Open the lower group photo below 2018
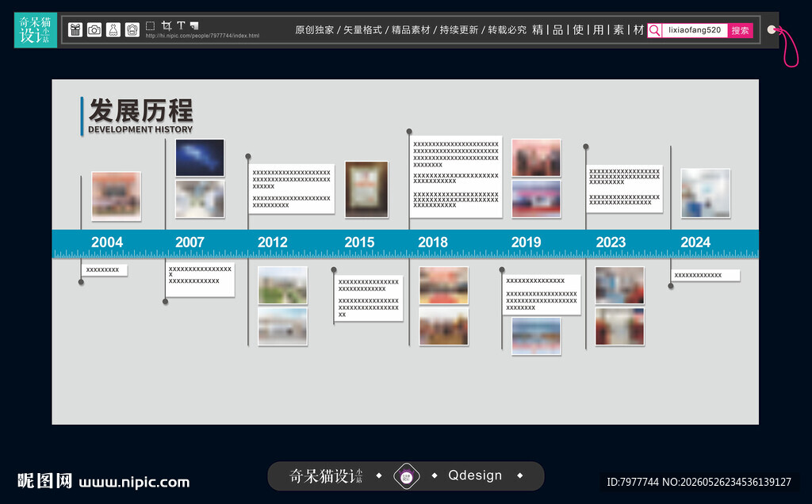The width and height of the screenshot is (812, 504). tap(444, 326)
